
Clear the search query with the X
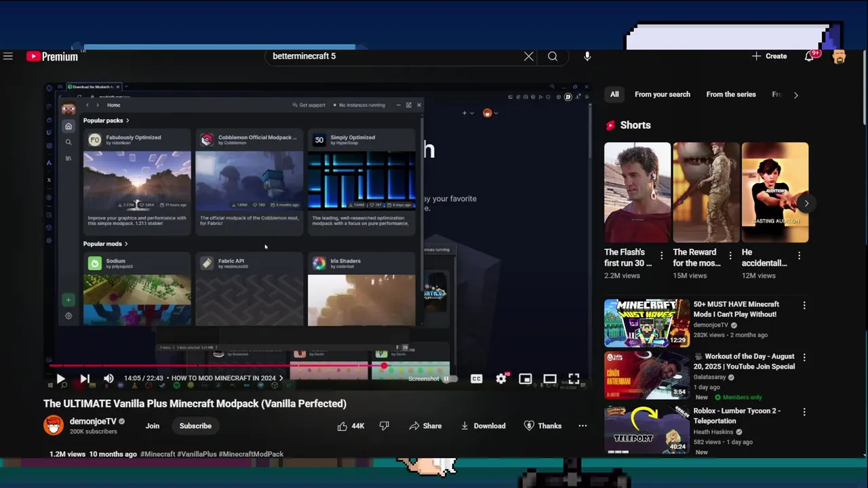[x=529, y=56]
